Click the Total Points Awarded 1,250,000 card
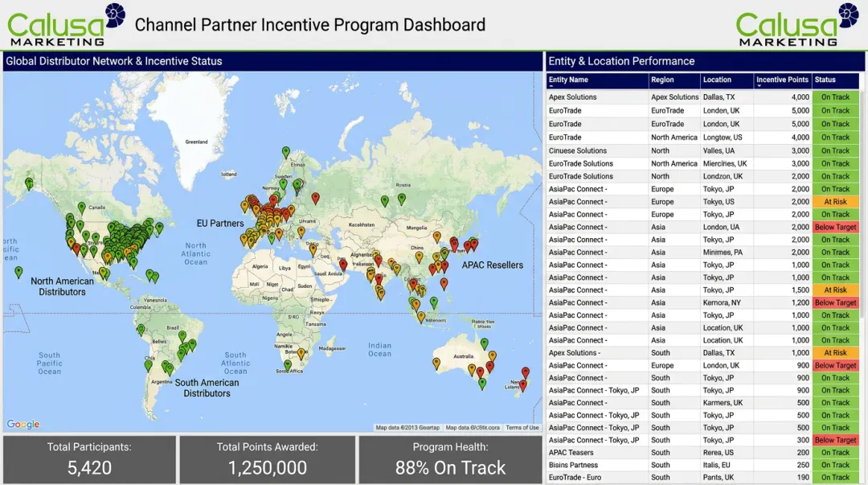The width and height of the screenshot is (868, 485). 268,459
